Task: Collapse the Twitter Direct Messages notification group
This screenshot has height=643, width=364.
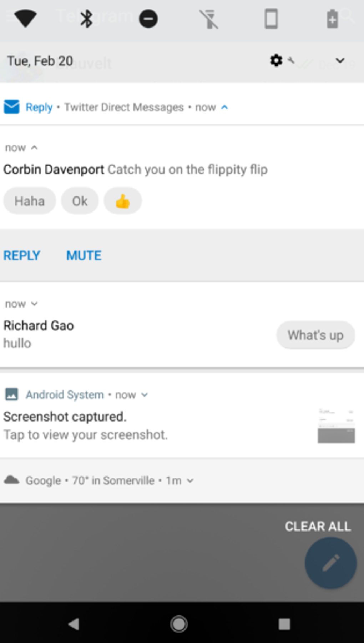Action: point(224,107)
